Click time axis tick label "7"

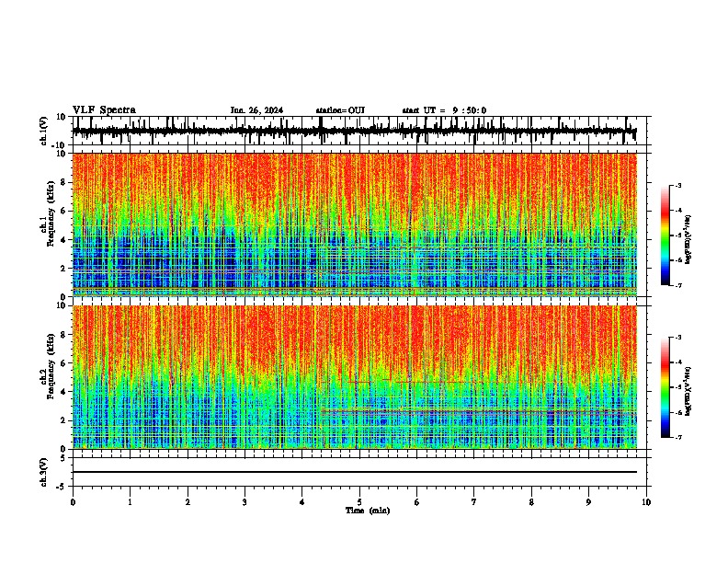pos(474,502)
